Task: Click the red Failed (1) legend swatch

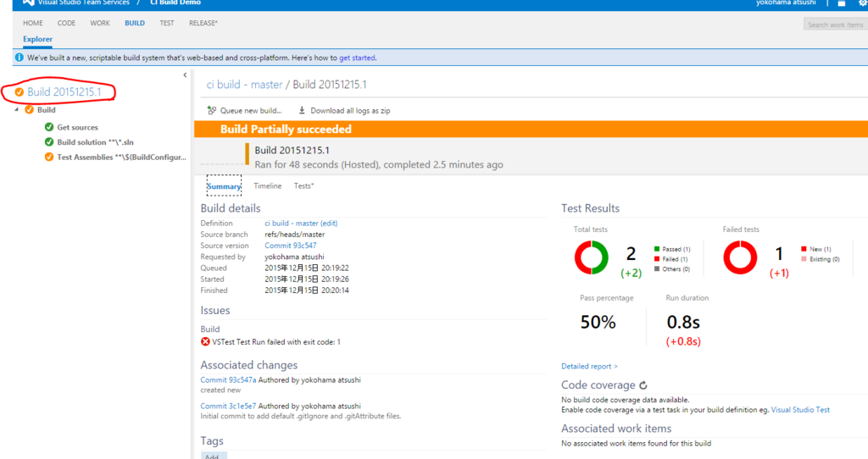Action: [x=657, y=259]
